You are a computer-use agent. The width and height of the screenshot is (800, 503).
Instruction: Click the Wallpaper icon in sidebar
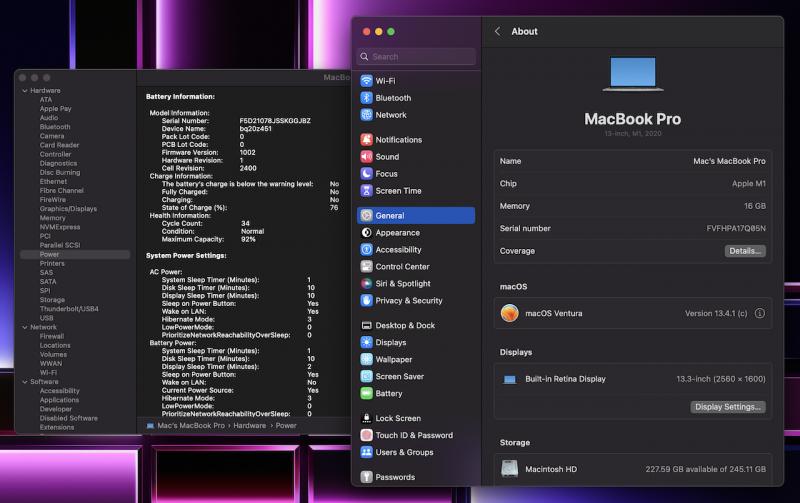click(x=366, y=359)
